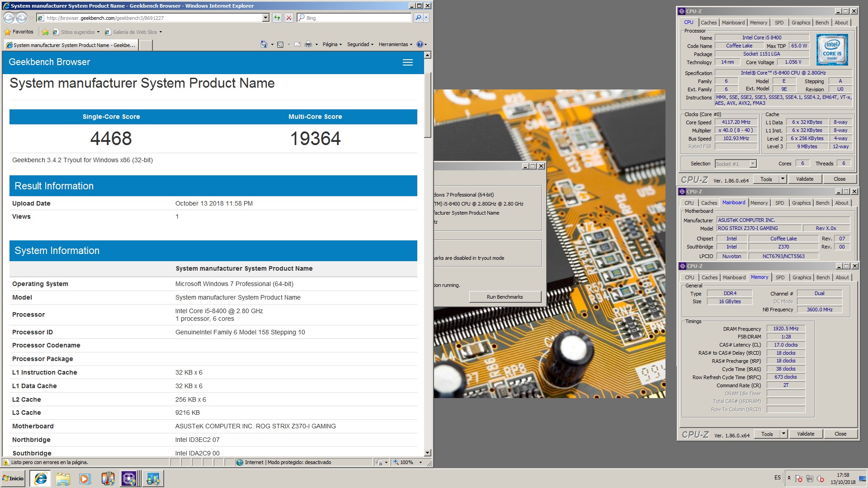Click the IE vertical scrollbar down arrow

(428, 453)
